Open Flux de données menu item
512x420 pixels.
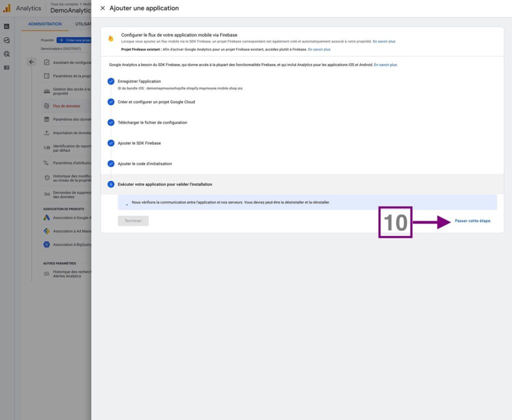[66, 106]
